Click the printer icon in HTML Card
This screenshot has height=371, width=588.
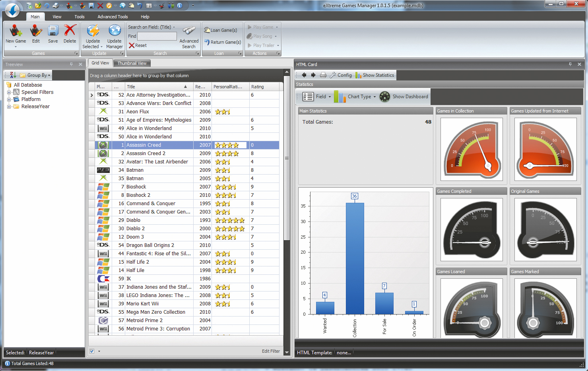coord(323,75)
